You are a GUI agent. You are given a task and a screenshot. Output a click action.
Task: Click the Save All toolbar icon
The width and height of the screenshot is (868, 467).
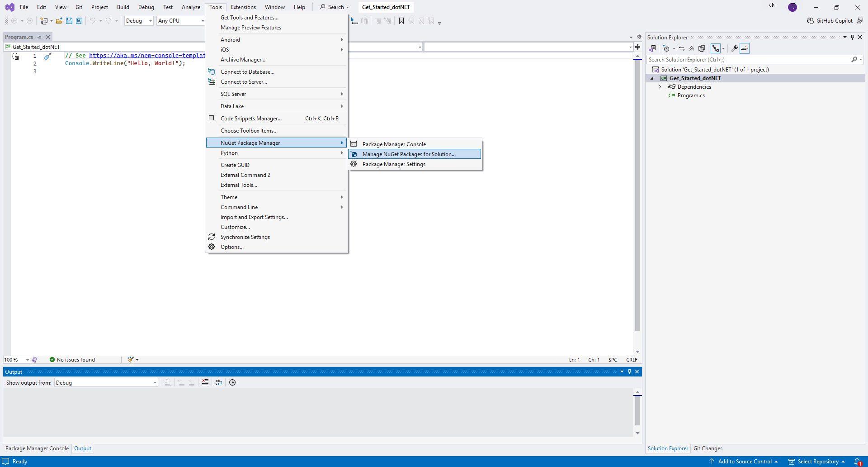pos(79,21)
